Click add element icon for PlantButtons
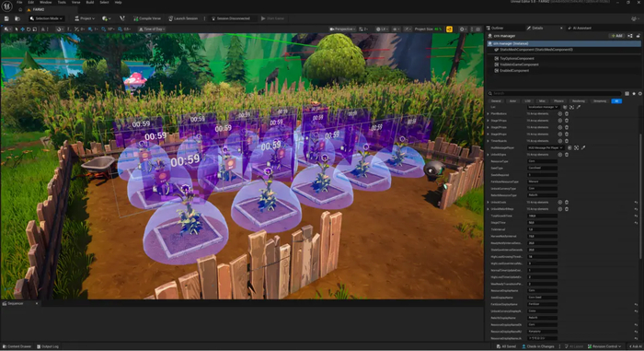This screenshot has height=351, width=644. [x=559, y=114]
